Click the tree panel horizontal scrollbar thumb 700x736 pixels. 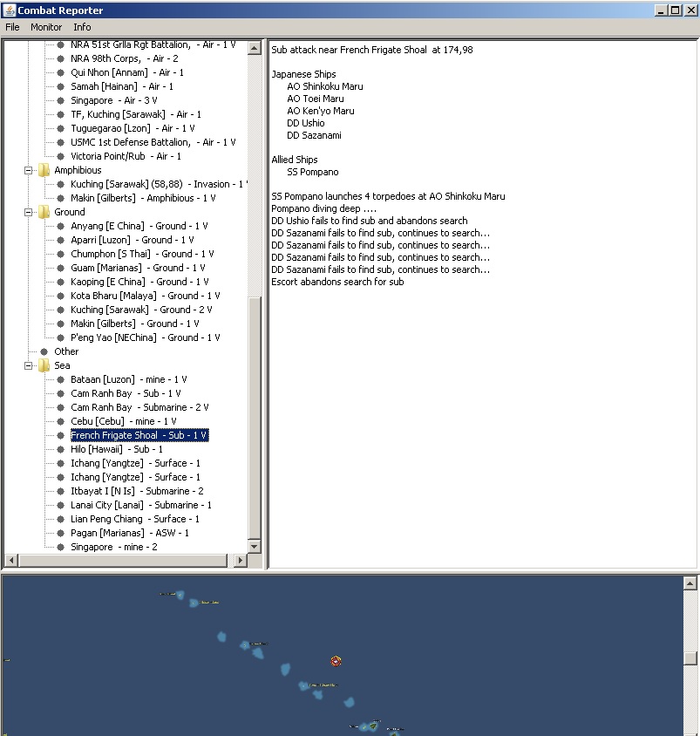pos(122,560)
